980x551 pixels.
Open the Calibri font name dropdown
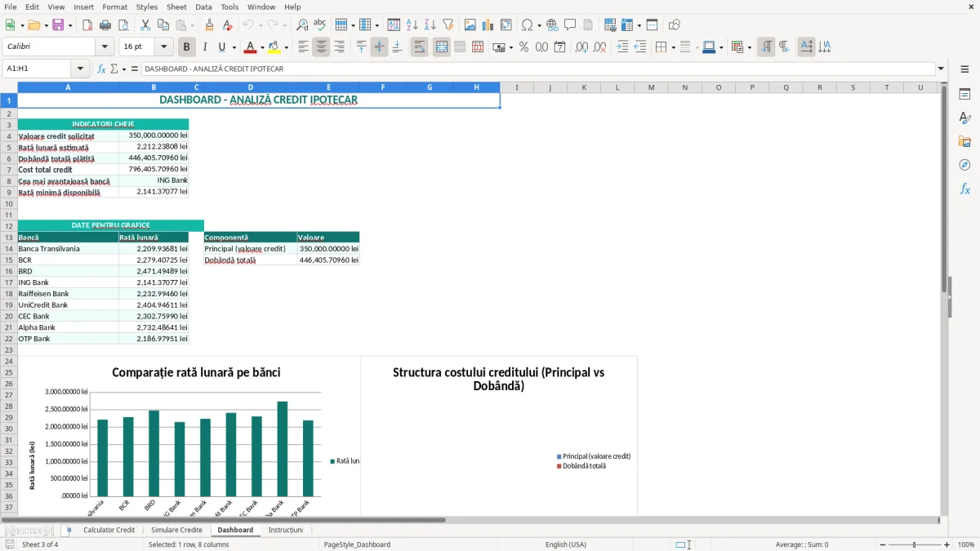pyautogui.click(x=104, y=47)
